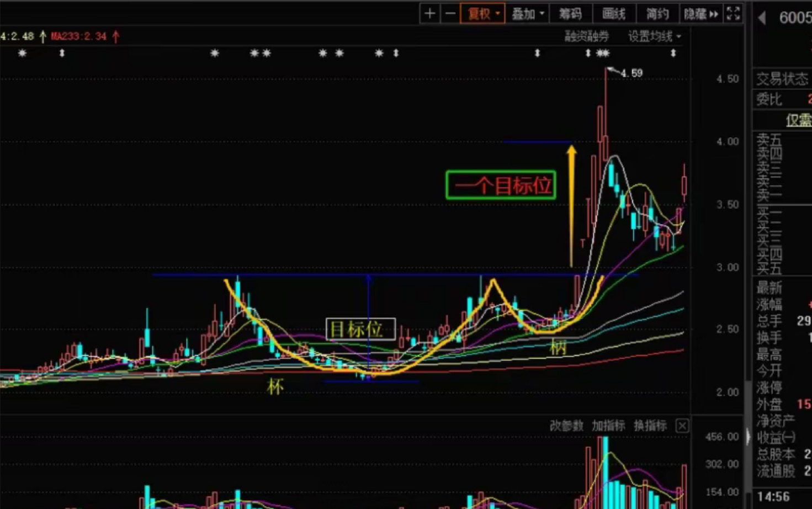Click the 总手 total volume row
This screenshot has height=509, width=812.
coord(783,321)
